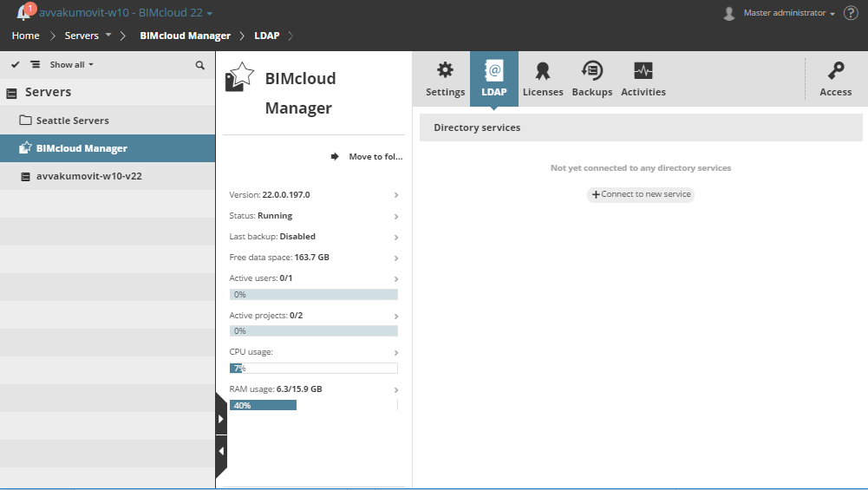868x490 pixels.
Task: Click the avvakumovit-w10-v22 server icon
Action: pos(25,177)
